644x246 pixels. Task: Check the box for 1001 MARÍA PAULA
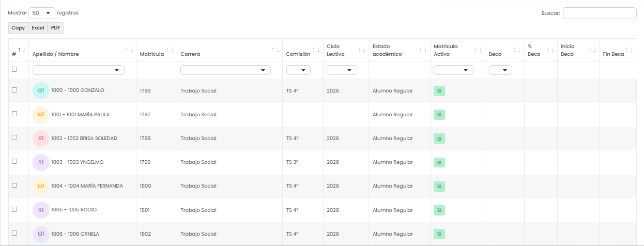coord(14,114)
